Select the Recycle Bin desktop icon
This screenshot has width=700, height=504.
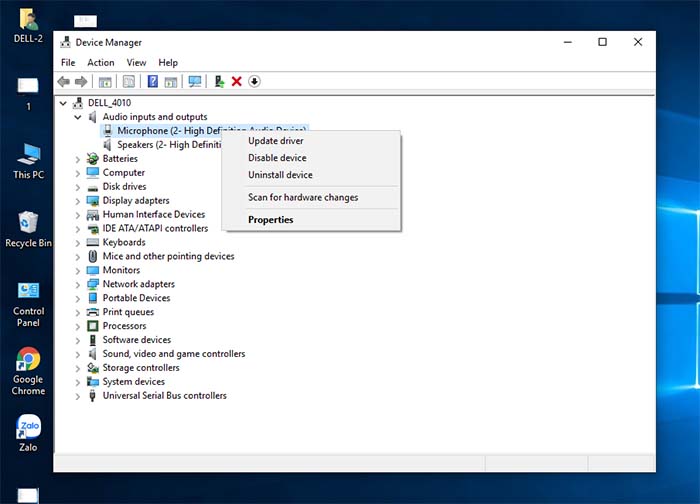pyautogui.click(x=29, y=229)
